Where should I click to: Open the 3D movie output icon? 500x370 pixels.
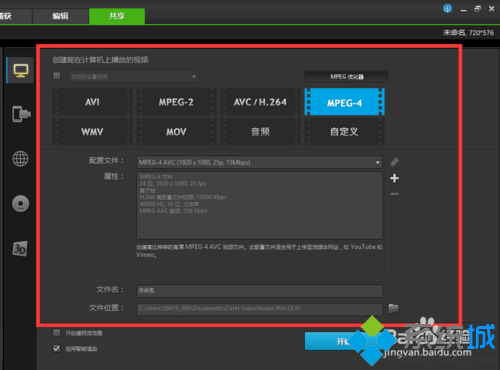point(20,249)
